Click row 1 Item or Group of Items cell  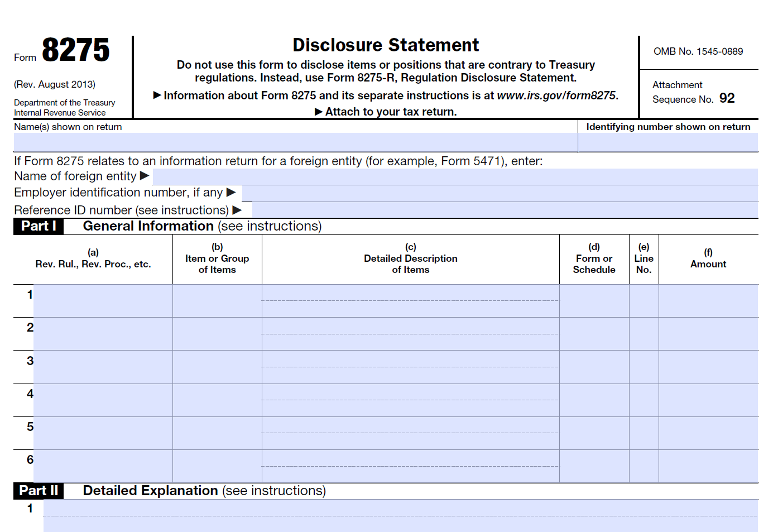click(217, 300)
